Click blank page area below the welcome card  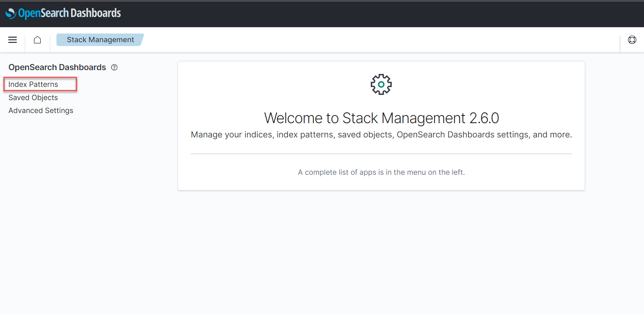tap(381, 251)
